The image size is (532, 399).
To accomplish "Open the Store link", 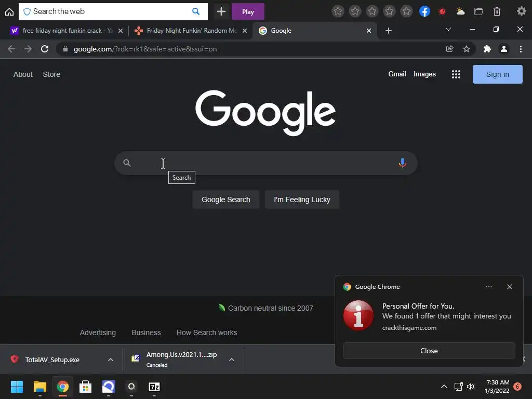I will coord(51,74).
